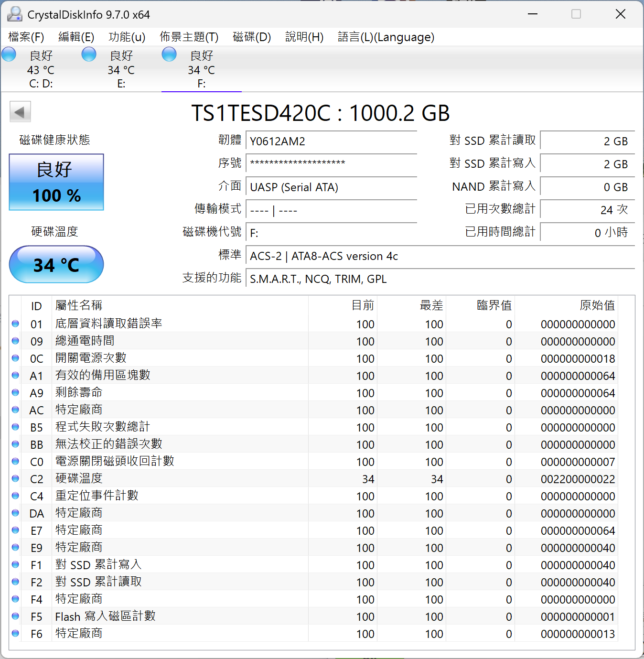The width and height of the screenshot is (644, 659).
Task: Click the blue status dot beside F1 對SSD累計寫入
Action: pyautogui.click(x=15, y=564)
